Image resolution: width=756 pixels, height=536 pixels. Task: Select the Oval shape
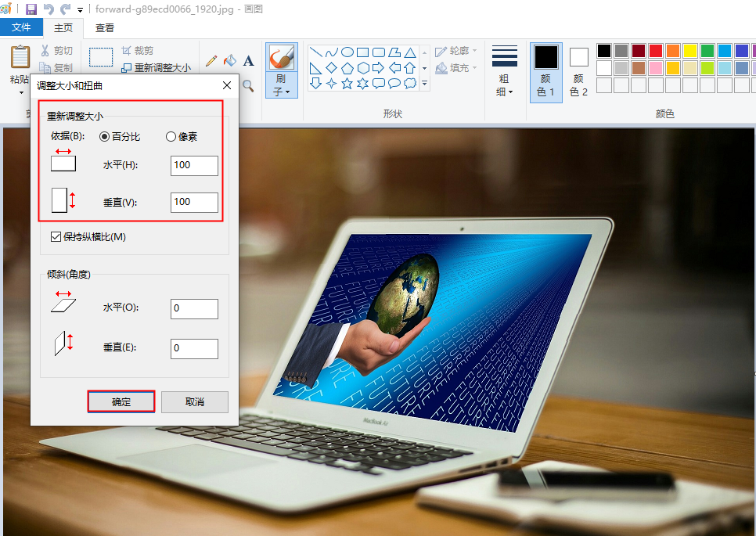[x=347, y=52]
